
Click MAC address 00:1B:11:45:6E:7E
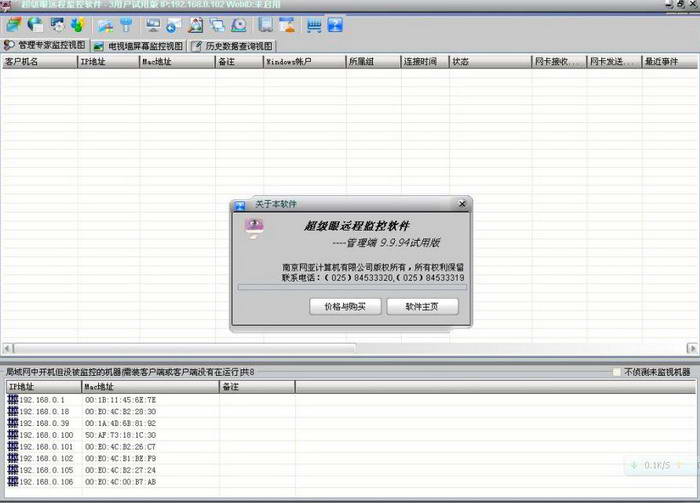(121, 400)
